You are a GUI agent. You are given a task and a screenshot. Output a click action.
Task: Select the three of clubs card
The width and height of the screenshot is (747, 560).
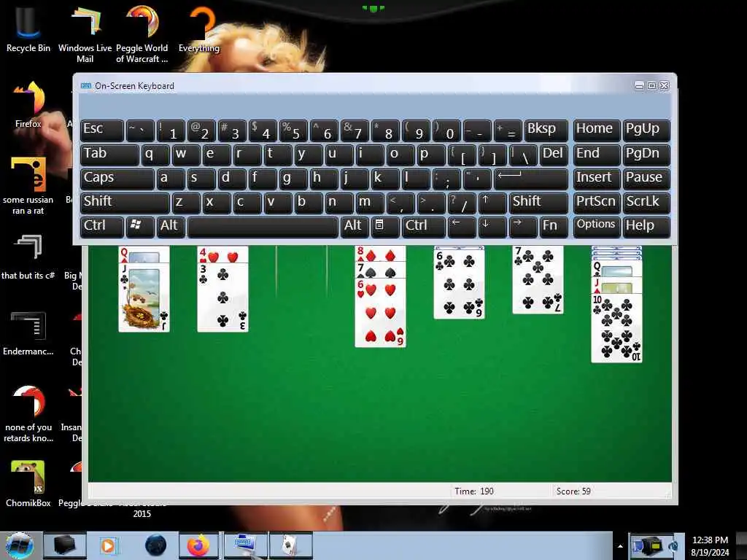pos(222,297)
